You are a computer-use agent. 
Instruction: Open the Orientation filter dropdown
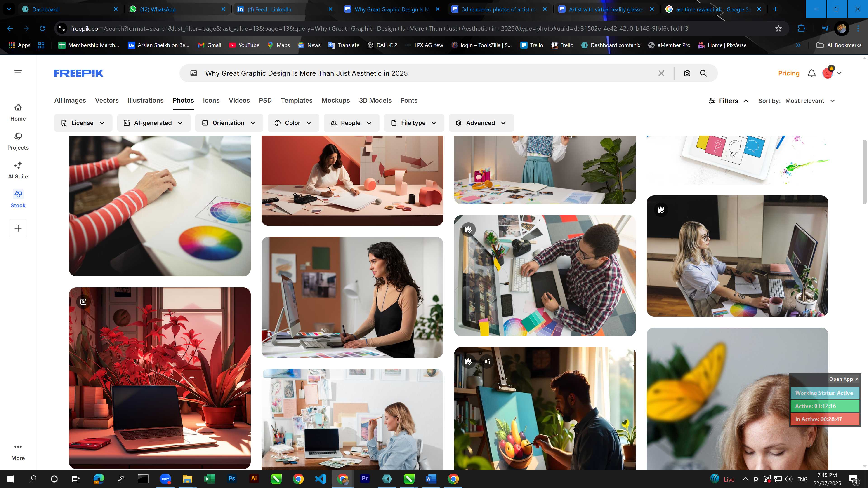coord(229,123)
